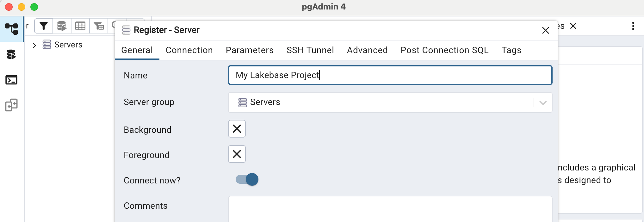Pick a Foreground color swatch
644x222 pixels.
(237, 154)
